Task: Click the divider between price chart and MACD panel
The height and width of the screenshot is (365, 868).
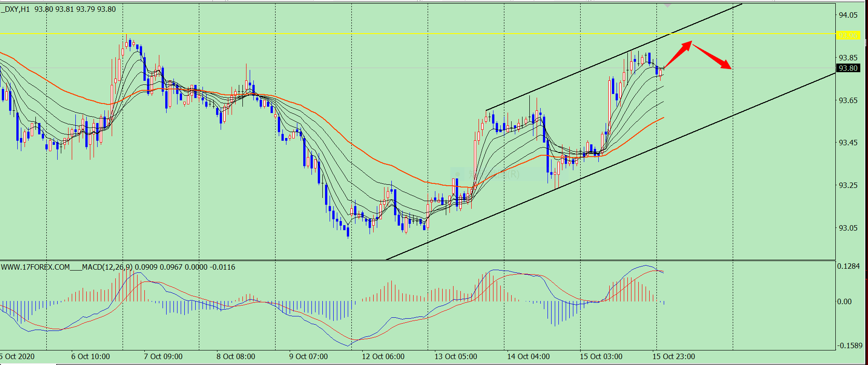Action: coord(418,261)
